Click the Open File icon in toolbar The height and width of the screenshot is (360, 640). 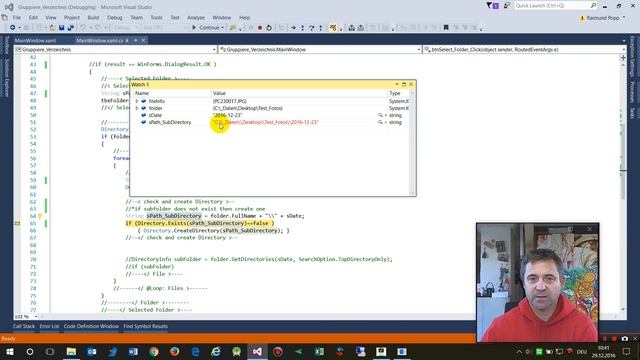pyautogui.click(x=52, y=28)
